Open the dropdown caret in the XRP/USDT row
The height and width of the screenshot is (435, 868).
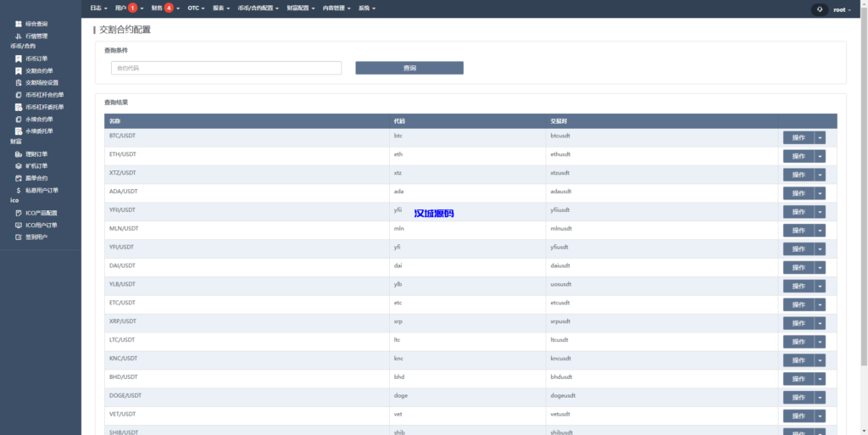(820, 323)
